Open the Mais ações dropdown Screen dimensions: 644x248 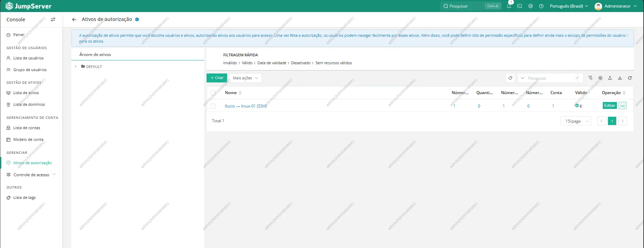(245, 78)
